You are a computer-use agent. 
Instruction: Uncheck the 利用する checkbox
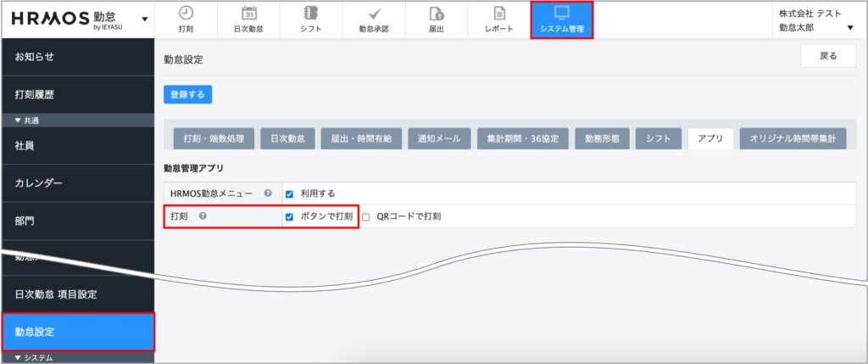[289, 193]
